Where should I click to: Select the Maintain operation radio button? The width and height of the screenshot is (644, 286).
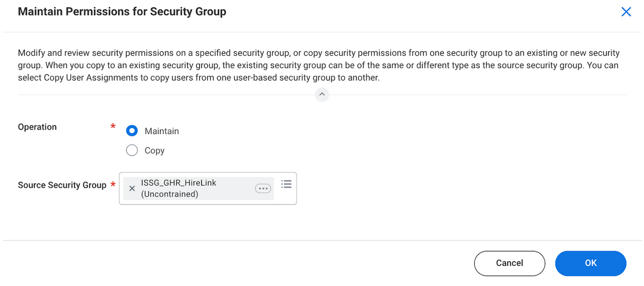coord(132,131)
